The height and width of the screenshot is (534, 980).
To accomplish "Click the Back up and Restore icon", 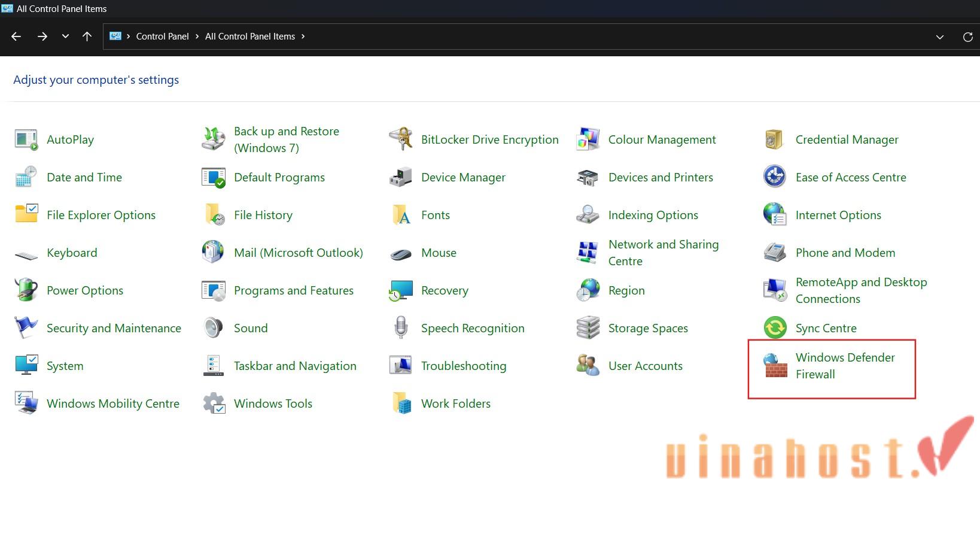I will coord(213,139).
